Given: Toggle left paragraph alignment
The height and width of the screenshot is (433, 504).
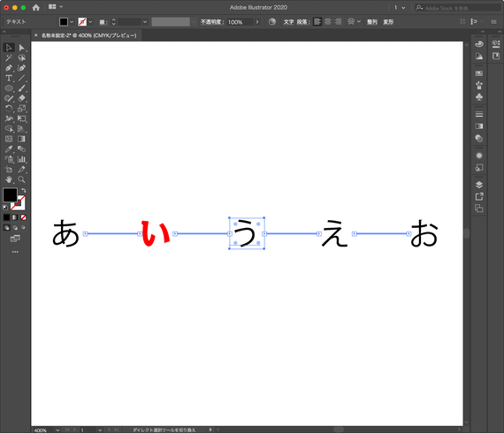Looking at the screenshot, I should coord(317,22).
